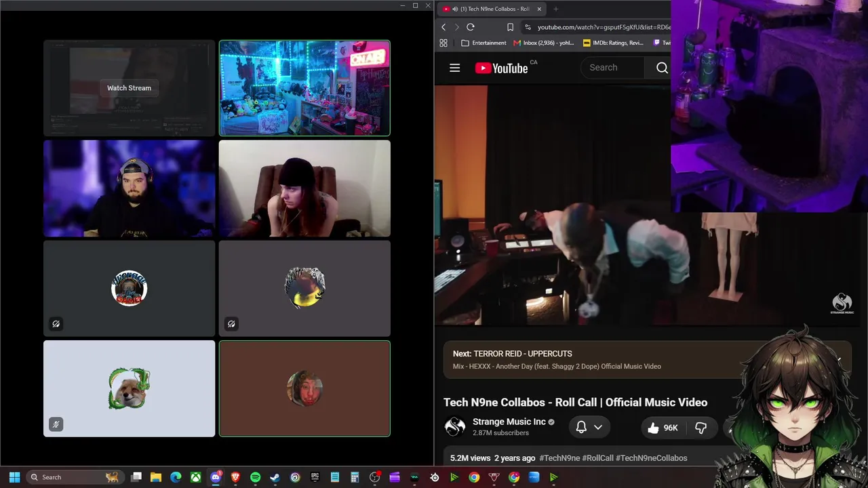Click the #TechN9neCollabos hashtag
This screenshot has height=488, width=868.
pyautogui.click(x=651, y=458)
